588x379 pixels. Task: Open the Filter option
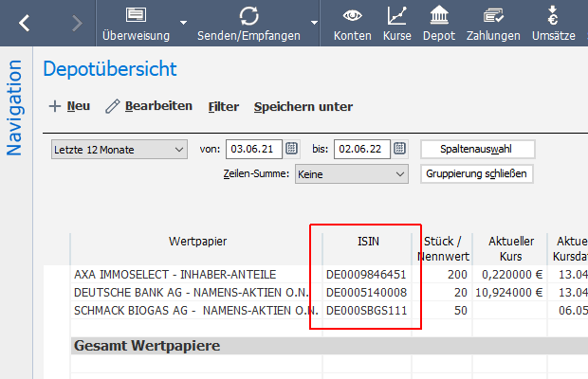[224, 107]
